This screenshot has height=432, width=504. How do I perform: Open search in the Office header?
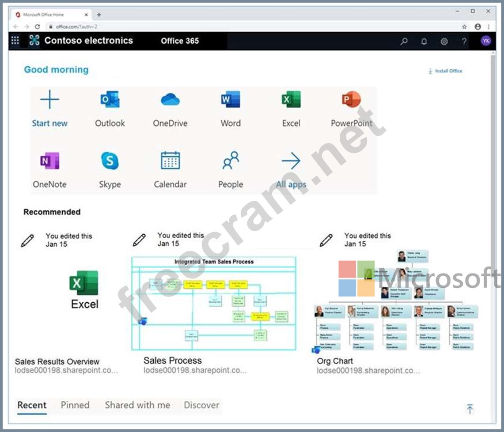click(x=404, y=41)
